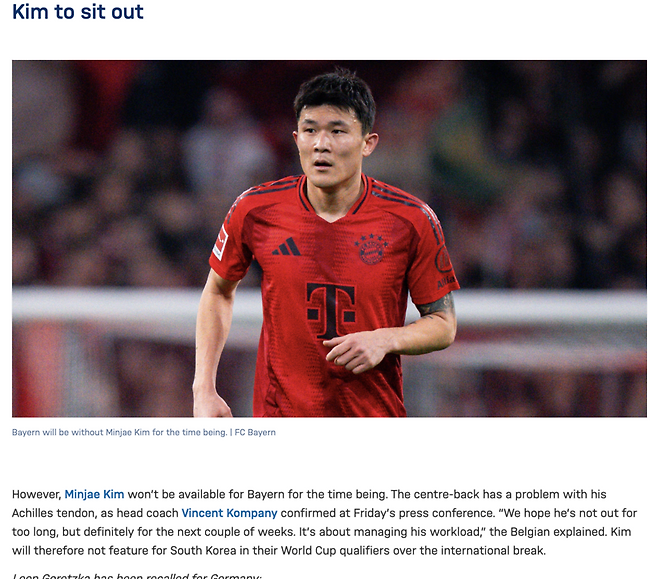The width and height of the screenshot is (658, 579).
Task: Click the 'managing his workload' quote text
Action: (x=416, y=532)
